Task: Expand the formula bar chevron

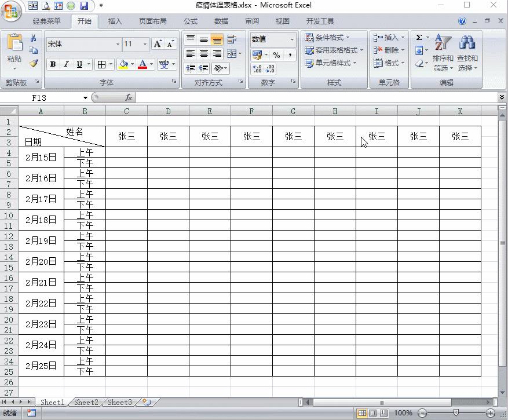Action: coord(502,97)
